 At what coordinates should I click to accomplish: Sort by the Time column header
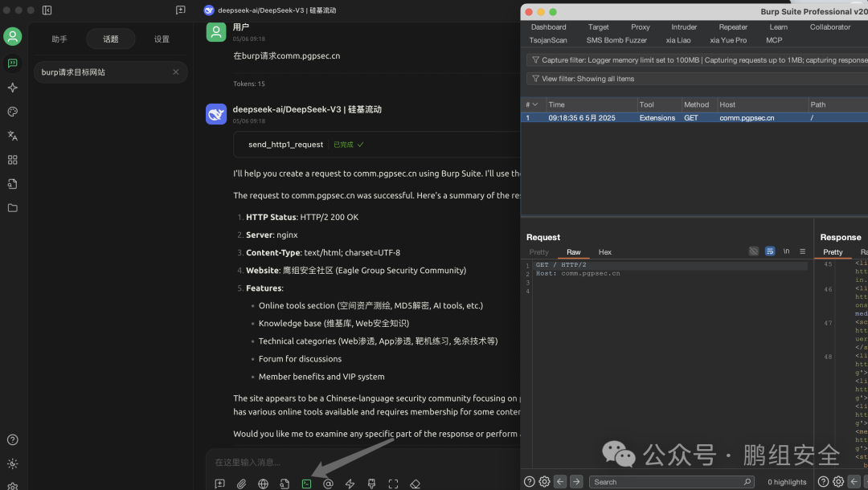tap(592, 104)
